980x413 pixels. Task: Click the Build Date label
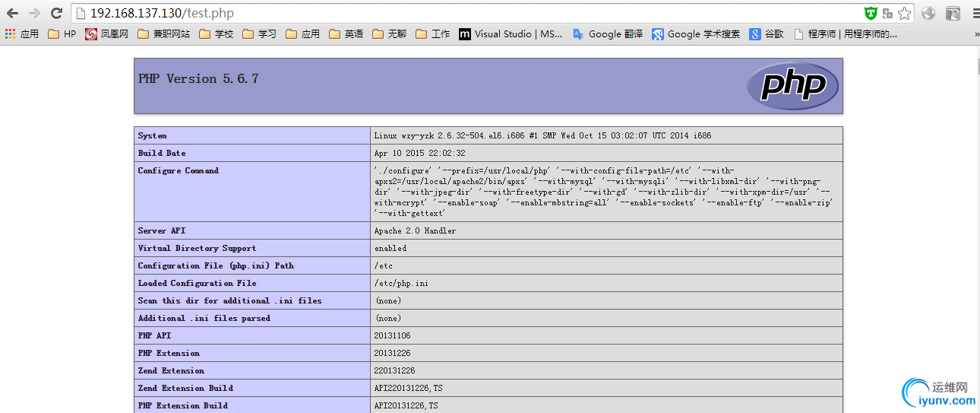[x=161, y=153]
